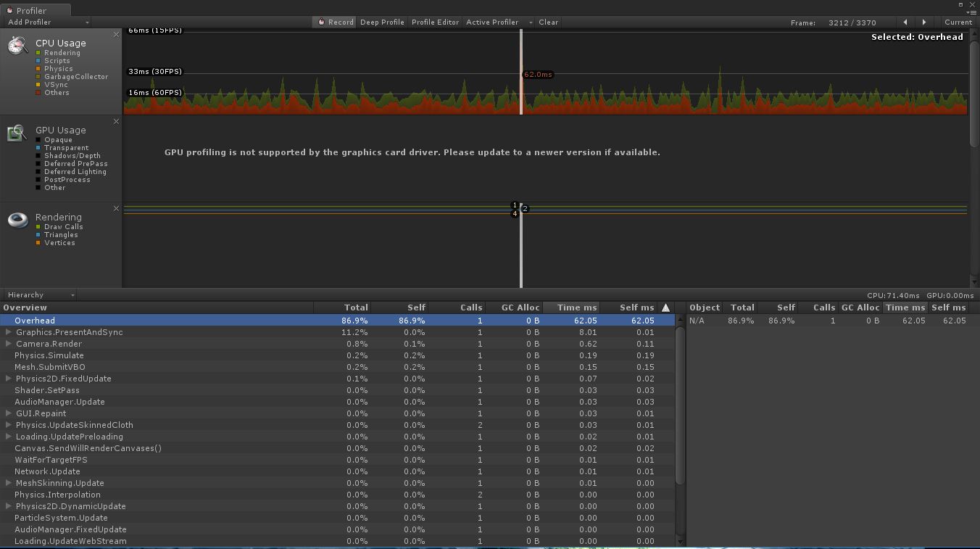
Task: Toggle Triangles swatch in Rendering
Action: [x=38, y=235]
